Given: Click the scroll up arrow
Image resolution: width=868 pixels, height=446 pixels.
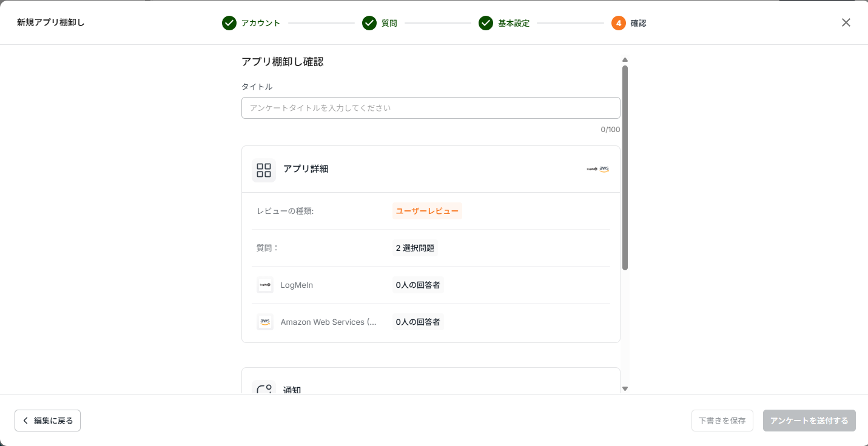Looking at the screenshot, I should [625, 60].
